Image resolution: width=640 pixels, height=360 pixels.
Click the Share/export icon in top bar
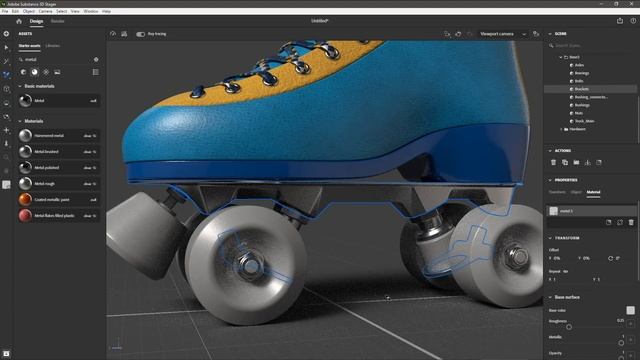tap(620, 21)
